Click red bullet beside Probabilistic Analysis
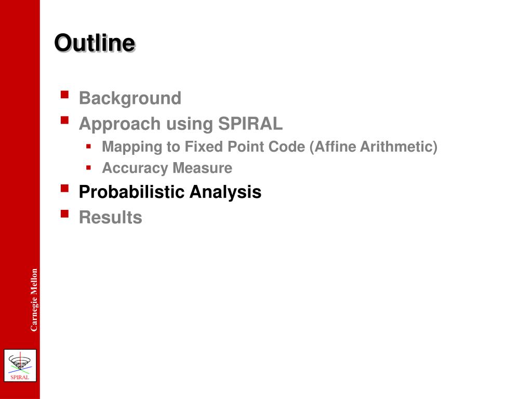Viewport: 532px width, 399px height. coord(64,188)
